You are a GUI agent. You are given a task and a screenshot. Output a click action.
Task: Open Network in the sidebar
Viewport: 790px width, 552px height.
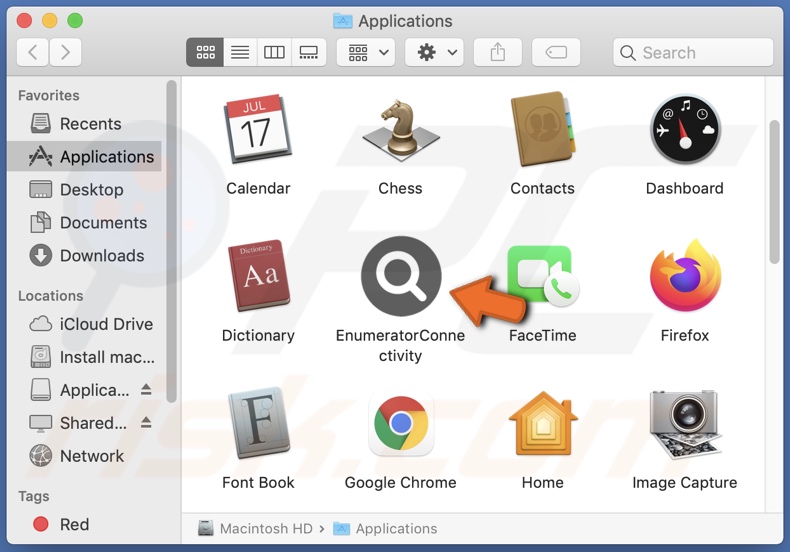tap(84, 456)
